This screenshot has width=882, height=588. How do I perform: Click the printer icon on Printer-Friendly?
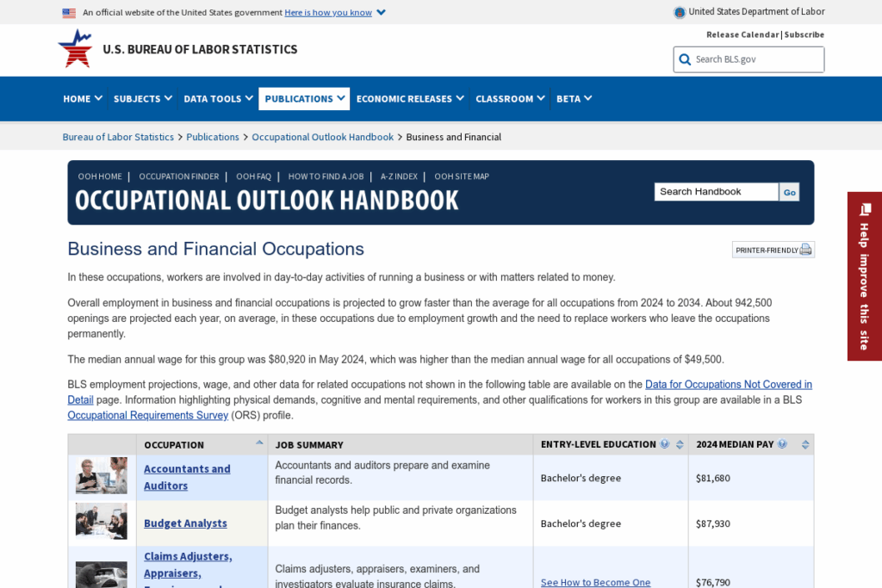pos(805,250)
